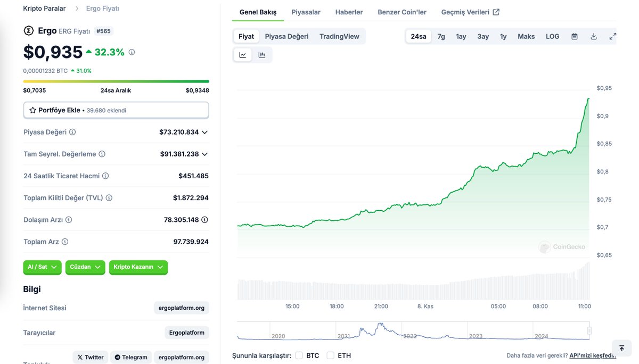Open the API'mizi keşfedin link

[593, 355]
